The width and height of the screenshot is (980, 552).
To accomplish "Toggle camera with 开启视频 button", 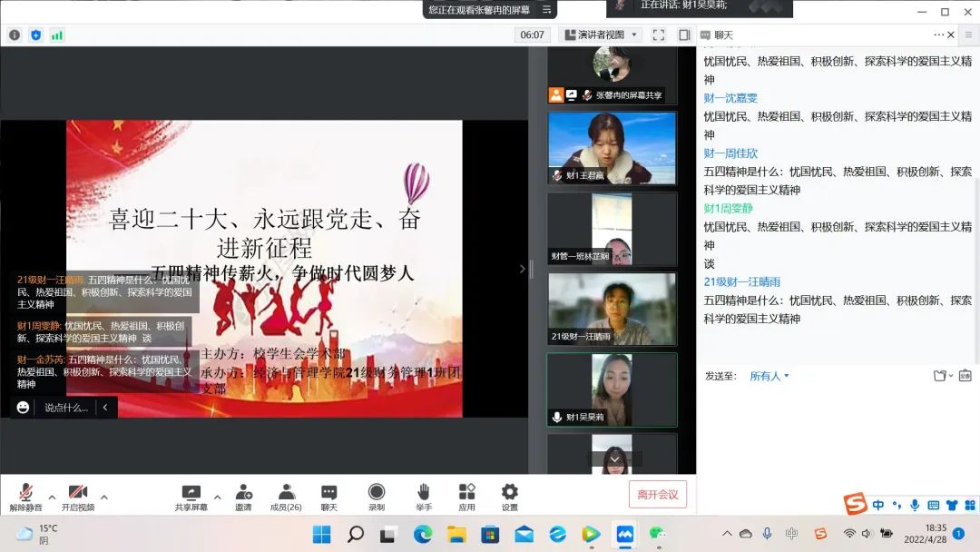I will click(77, 492).
